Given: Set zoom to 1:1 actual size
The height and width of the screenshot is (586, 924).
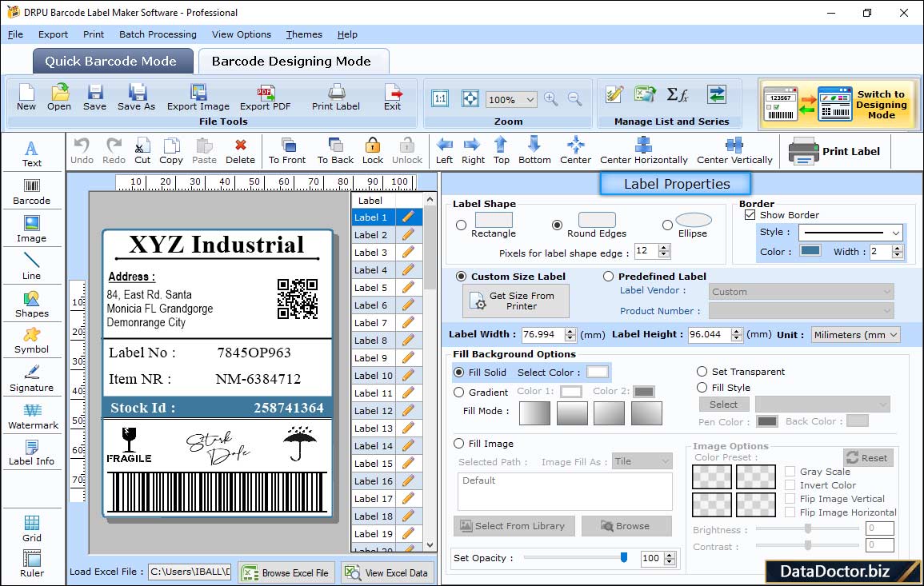Looking at the screenshot, I should [440, 99].
